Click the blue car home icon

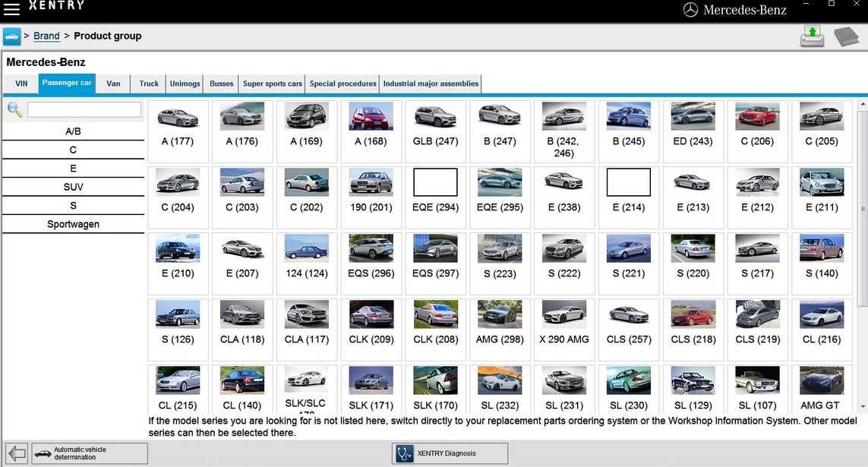(11, 36)
